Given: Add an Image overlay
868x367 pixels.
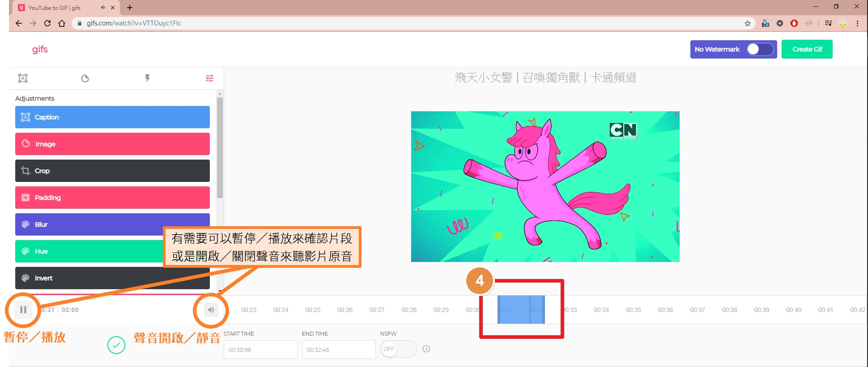Looking at the screenshot, I should [x=112, y=144].
